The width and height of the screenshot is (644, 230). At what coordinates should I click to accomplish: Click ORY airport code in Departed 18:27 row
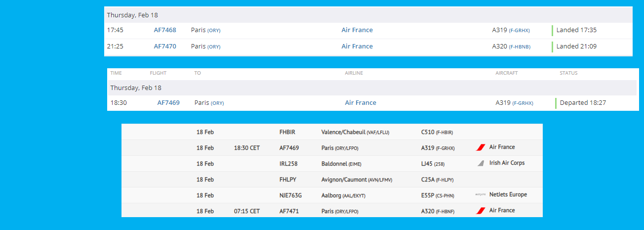(217, 103)
